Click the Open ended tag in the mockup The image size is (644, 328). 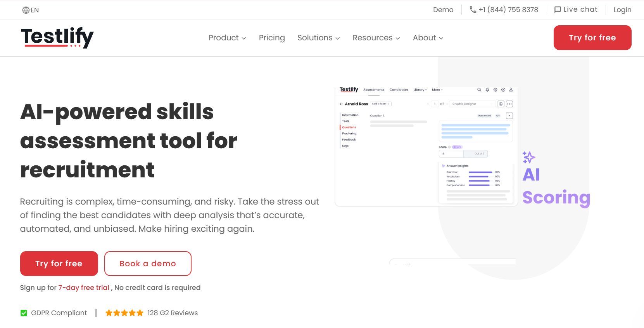[484, 116]
